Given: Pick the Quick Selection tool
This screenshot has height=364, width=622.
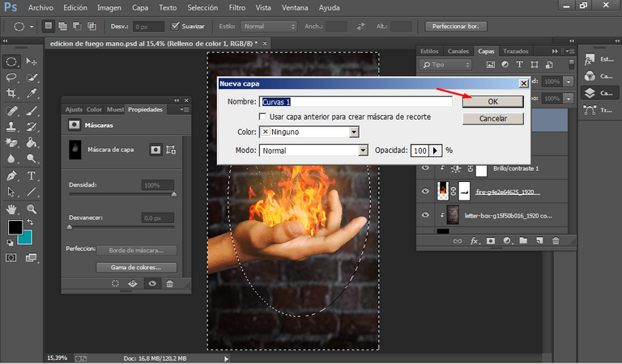Looking at the screenshot, I should (32, 77).
